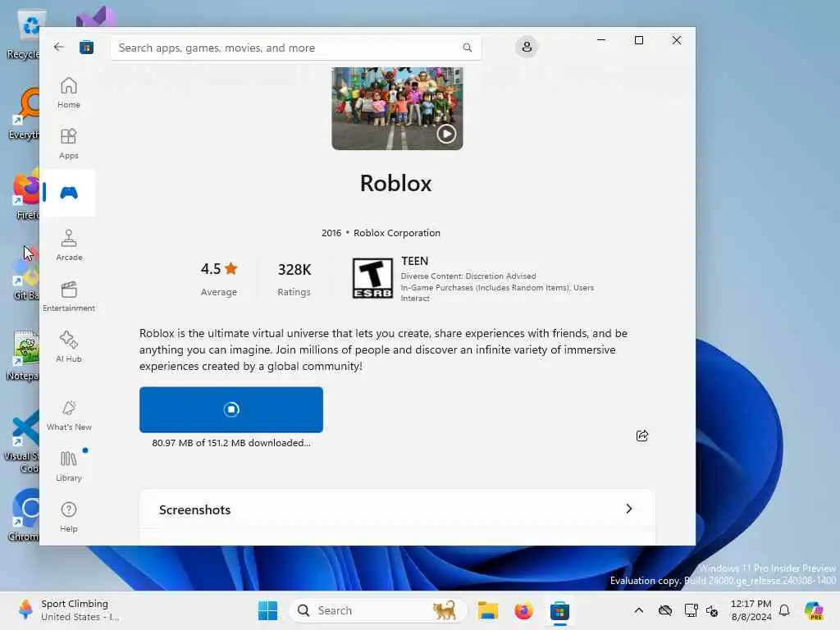The width and height of the screenshot is (840, 630).
Task: Open File Explorer from taskbar
Action: click(x=488, y=610)
